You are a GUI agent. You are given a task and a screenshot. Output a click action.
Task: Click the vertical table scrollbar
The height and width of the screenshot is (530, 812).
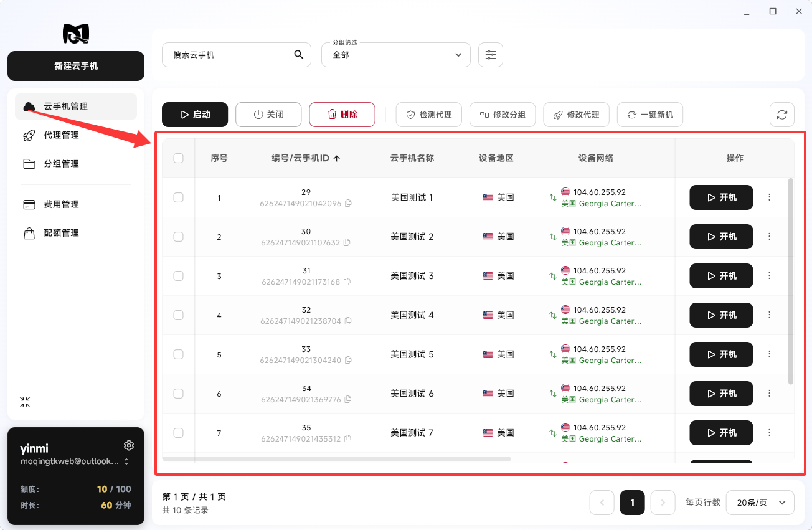point(791,282)
